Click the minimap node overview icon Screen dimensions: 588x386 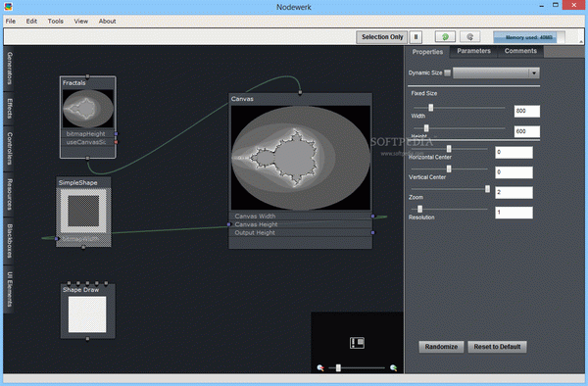[357, 343]
